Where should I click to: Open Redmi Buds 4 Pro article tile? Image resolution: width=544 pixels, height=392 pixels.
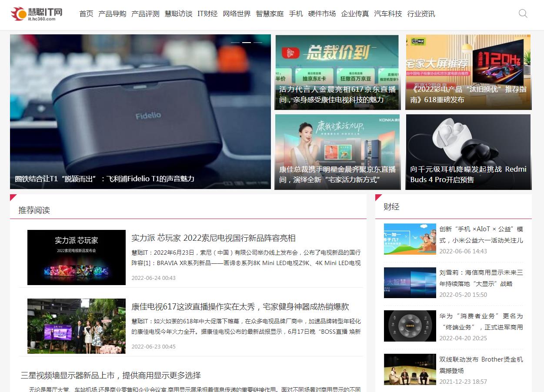pyautogui.click(x=468, y=152)
